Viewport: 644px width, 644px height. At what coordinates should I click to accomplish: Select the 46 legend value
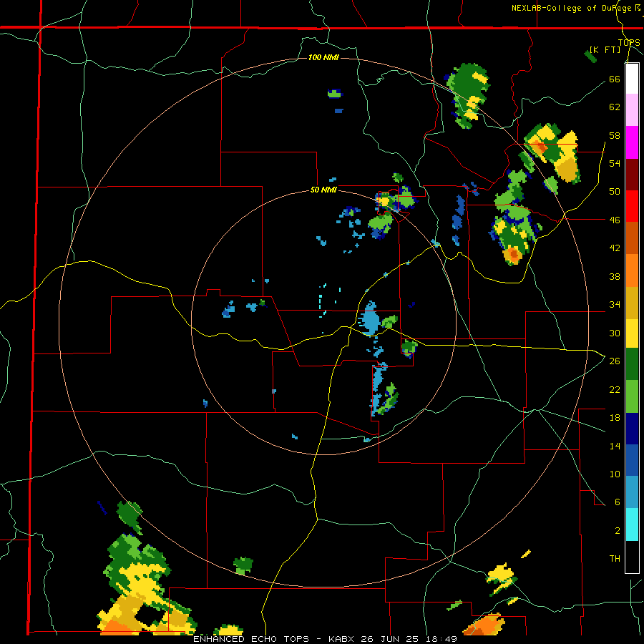coord(615,220)
